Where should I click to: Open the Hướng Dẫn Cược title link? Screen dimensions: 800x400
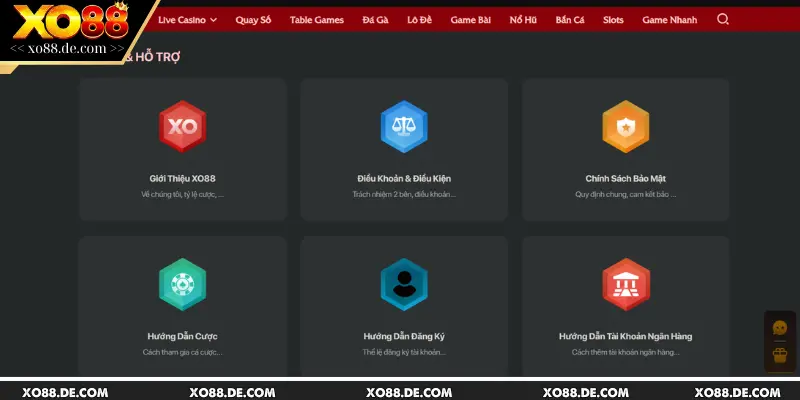pos(182,336)
